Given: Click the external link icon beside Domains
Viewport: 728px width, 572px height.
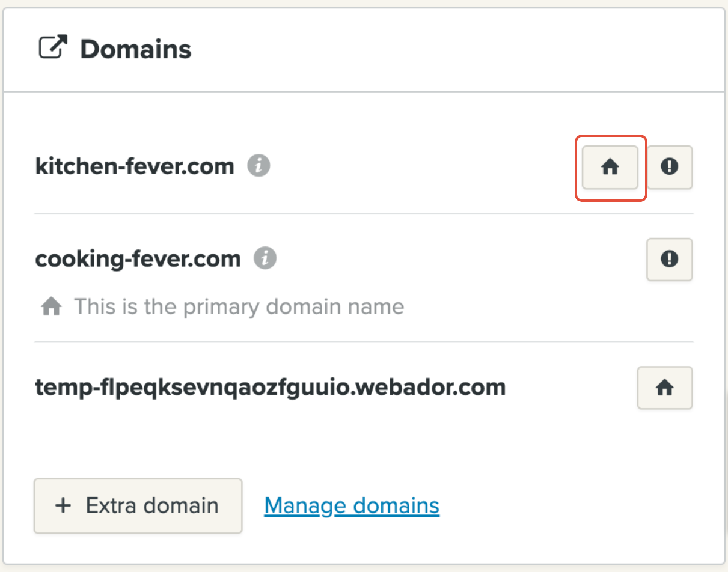Looking at the screenshot, I should pos(53,48).
